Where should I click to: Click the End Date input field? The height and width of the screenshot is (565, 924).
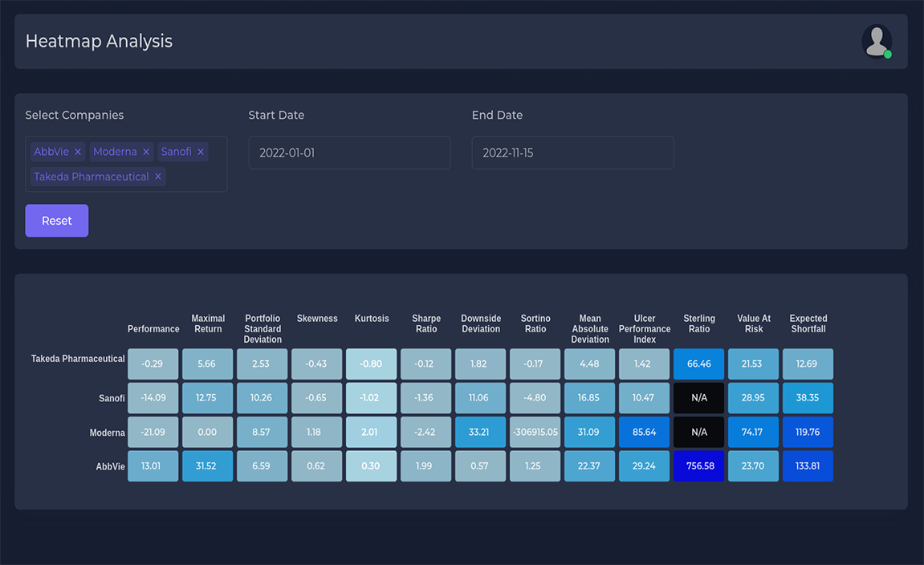click(572, 152)
